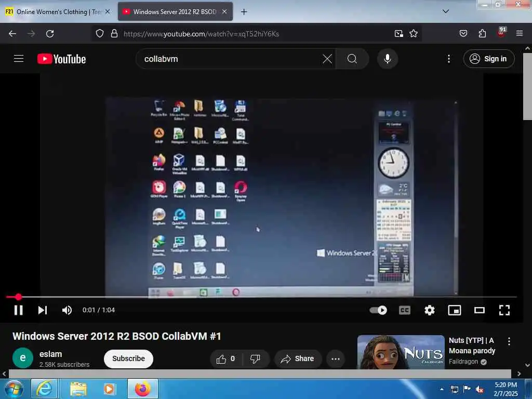Bookmark this page with the star icon
The image size is (532, 399).
point(413,34)
